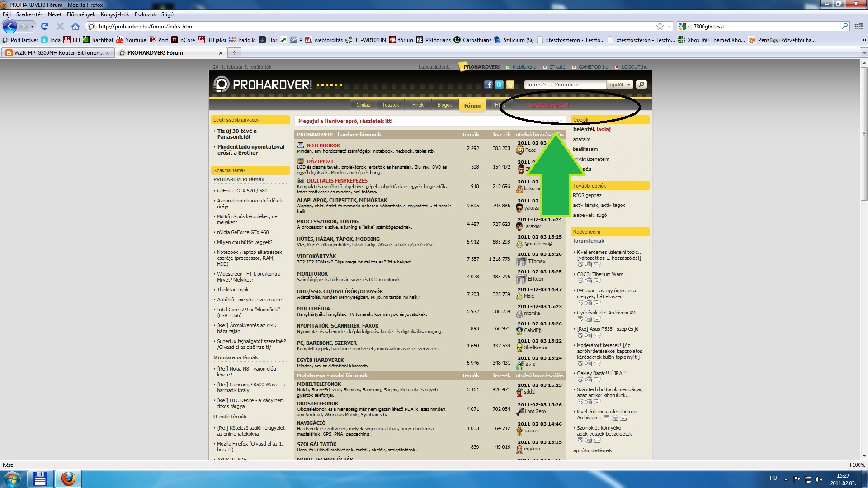Open the Előzmények menu
This screenshot has width=868, height=488.
point(81,14)
